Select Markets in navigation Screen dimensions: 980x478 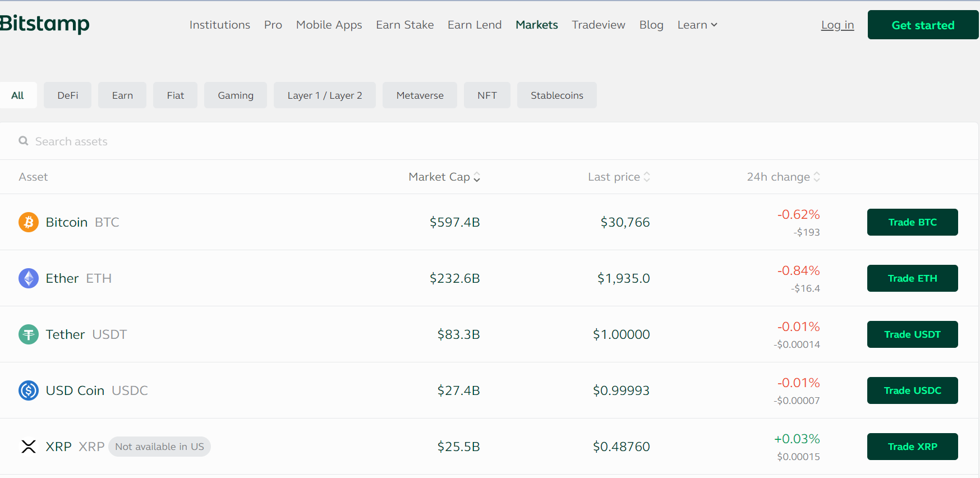click(537, 25)
